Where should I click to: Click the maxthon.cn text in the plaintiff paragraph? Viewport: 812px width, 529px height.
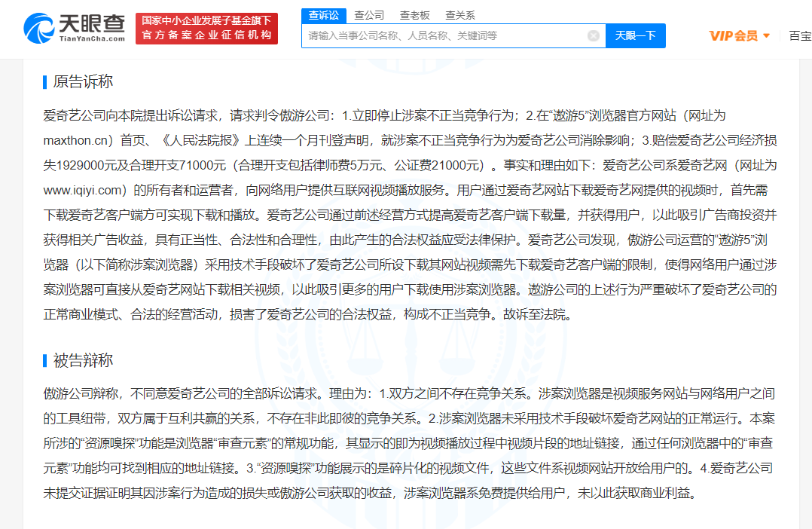click(x=75, y=140)
